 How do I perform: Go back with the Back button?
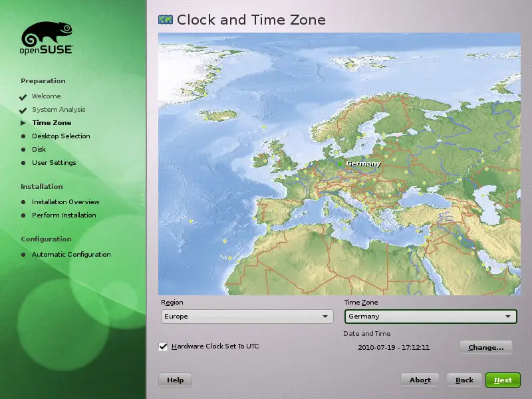[x=464, y=380]
